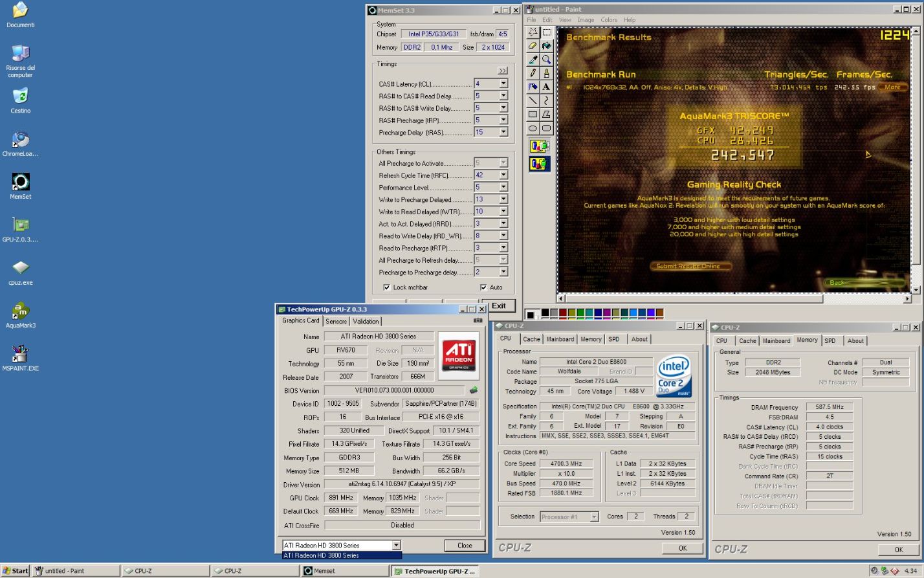Viewport: 924px width, 578px height.
Task: Choose the Brush tool in Paint
Action: pos(547,73)
